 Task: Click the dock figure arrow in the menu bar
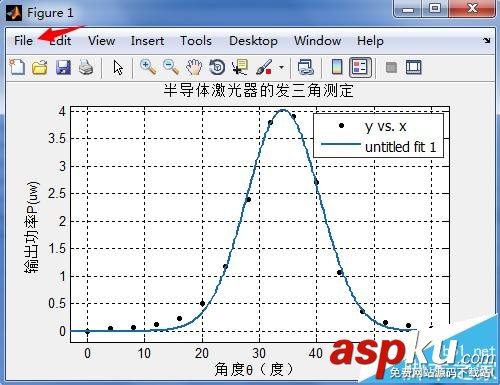(x=487, y=40)
